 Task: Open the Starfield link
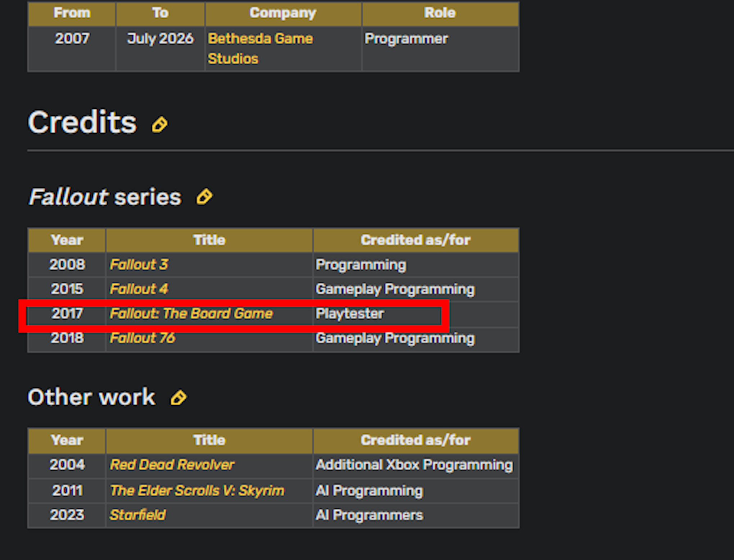click(x=138, y=515)
